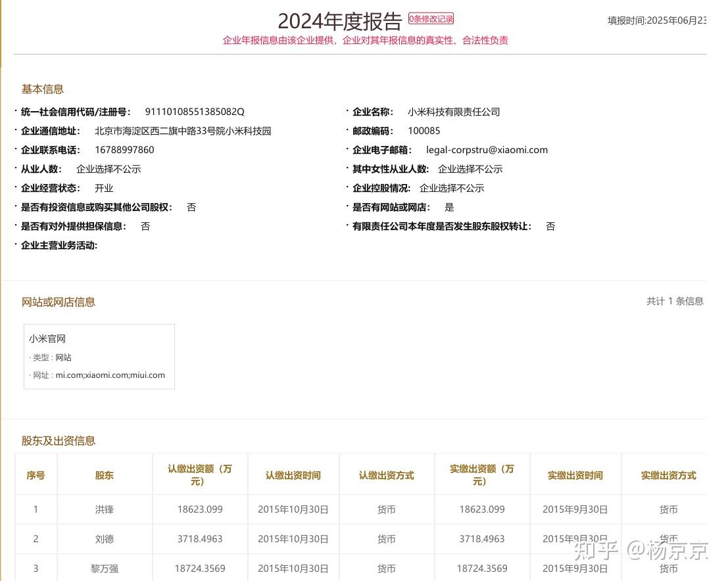Click the 企业主营业务活动 label
The height and width of the screenshot is (581, 728).
59,245
